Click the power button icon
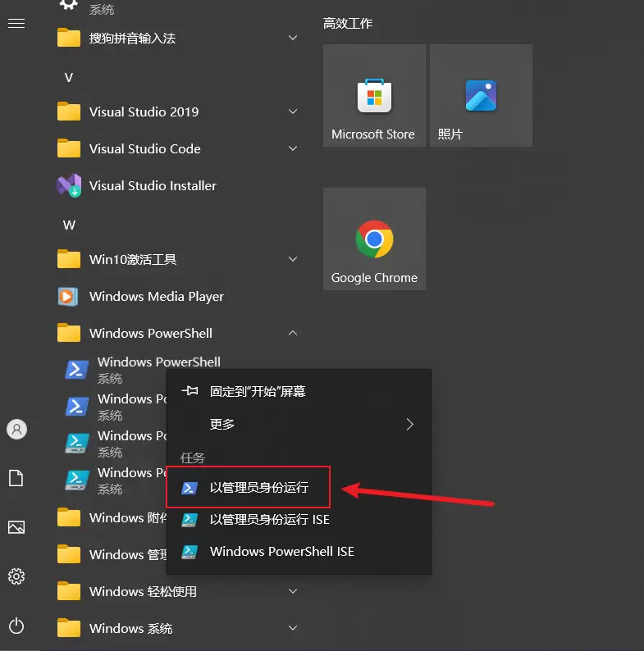Image resolution: width=644 pixels, height=651 pixels. [x=16, y=626]
